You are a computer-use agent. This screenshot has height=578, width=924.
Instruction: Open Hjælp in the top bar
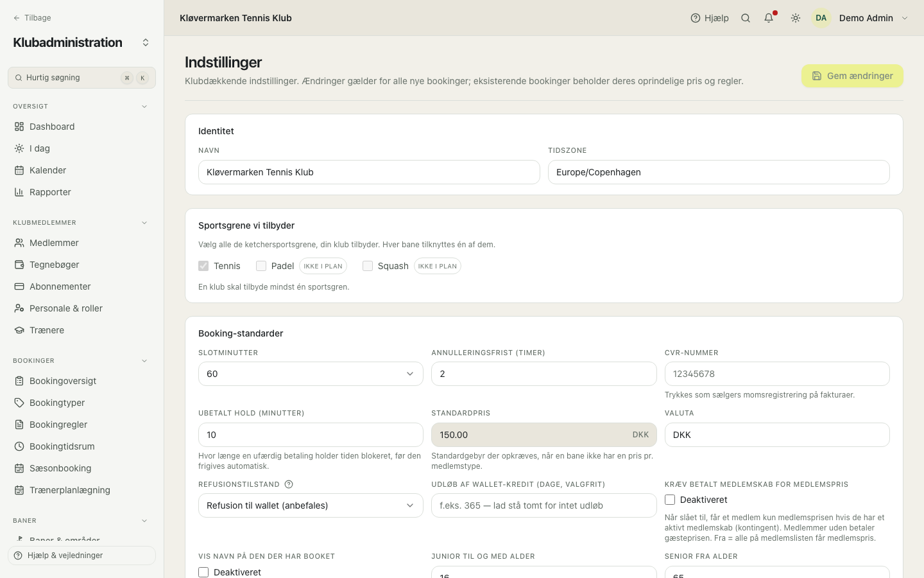click(710, 18)
